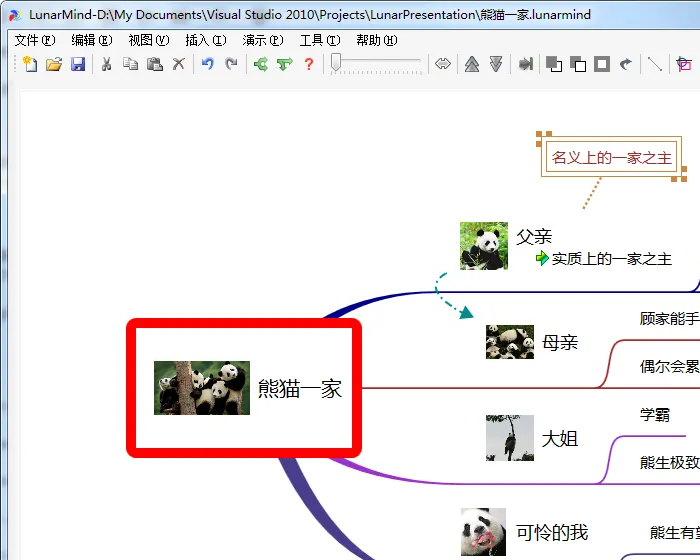Select the note 名义上的一家之主

611,157
